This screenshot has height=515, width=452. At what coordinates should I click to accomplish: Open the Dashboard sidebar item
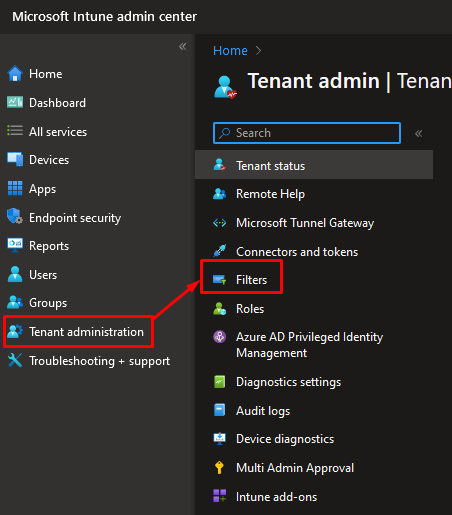pos(57,103)
